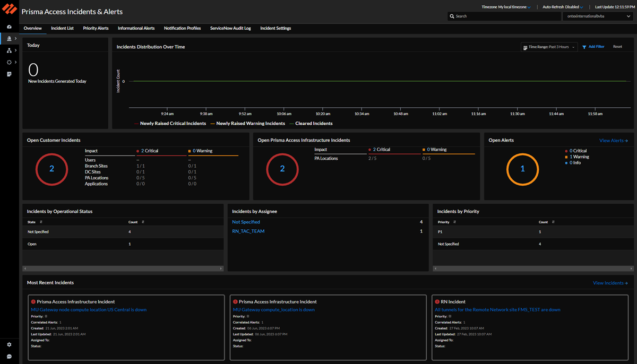The width and height of the screenshot is (637, 364).
Task: Click the Palo Alto Networks logo
Action: point(10,10)
